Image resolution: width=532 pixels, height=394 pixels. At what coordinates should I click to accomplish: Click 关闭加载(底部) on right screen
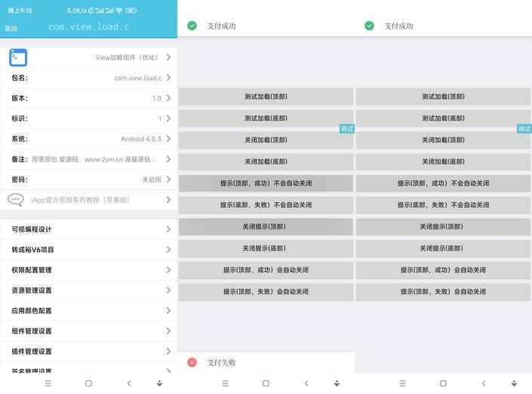443,162
